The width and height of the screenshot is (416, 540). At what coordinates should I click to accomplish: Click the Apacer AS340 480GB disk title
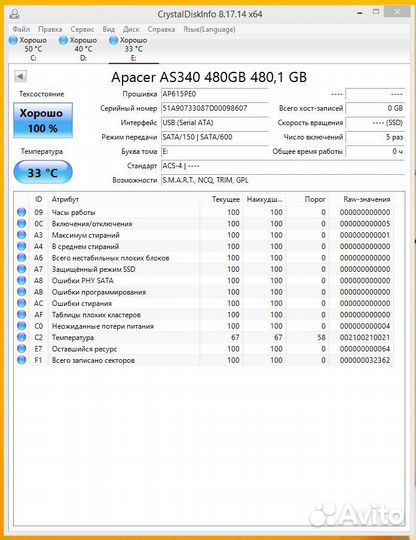click(209, 77)
